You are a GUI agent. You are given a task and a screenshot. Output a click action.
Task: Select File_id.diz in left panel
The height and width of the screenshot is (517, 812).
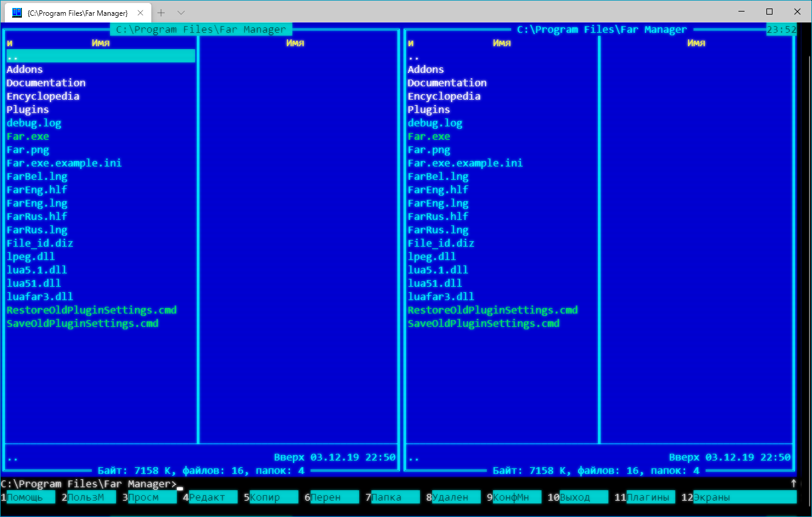pyautogui.click(x=40, y=243)
